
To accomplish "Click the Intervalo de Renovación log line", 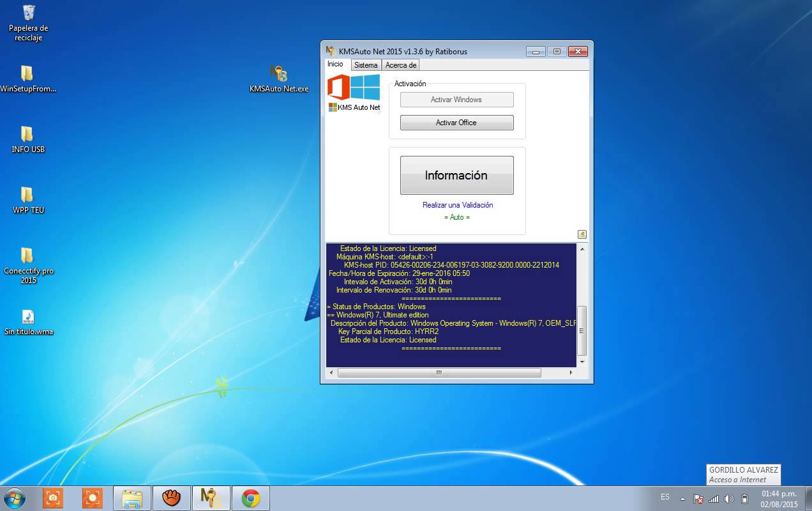I will pos(394,290).
